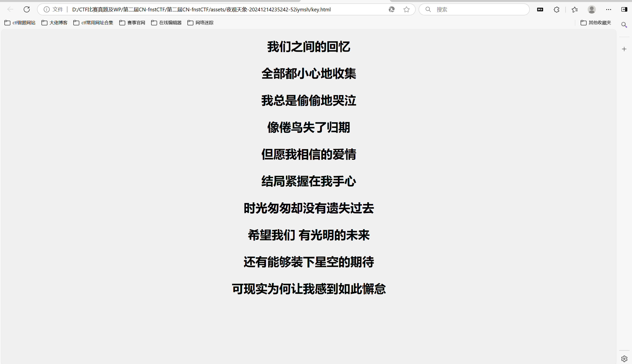Image resolution: width=632 pixels, height=364 pixels.
Task: Reload the page with refresh icon
Action: pos(27,9)
